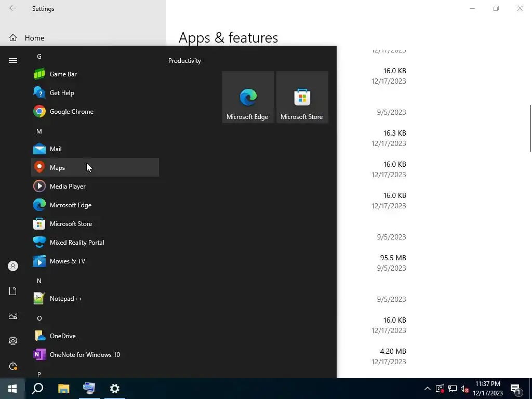Click the Power button in Start
The image size is (532, 399).
(13, 366)
